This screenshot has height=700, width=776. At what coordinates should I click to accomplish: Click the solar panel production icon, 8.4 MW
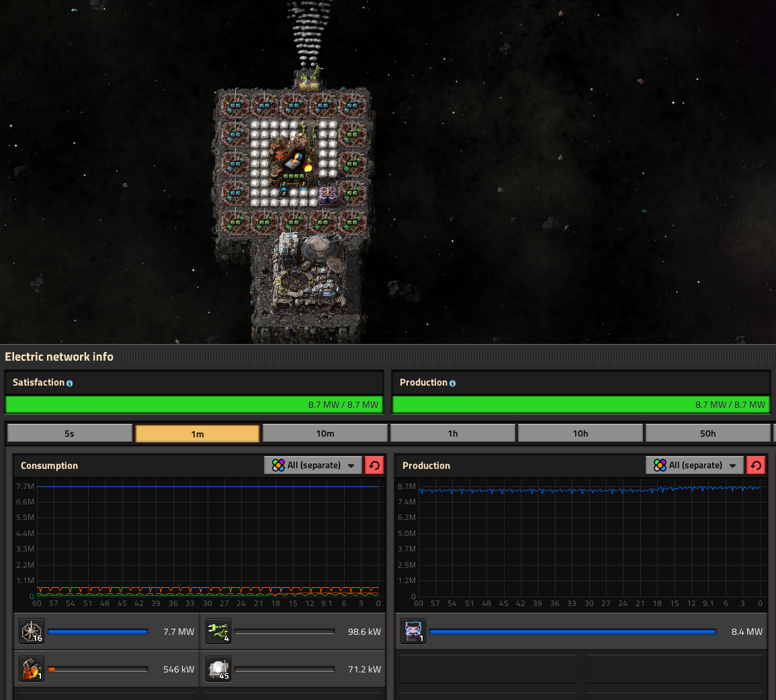[413, 631]
